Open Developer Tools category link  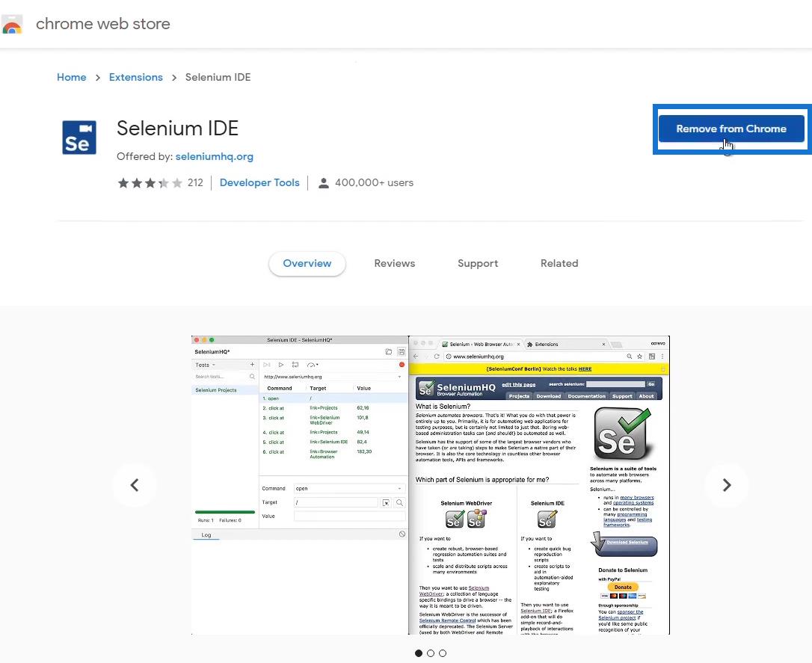(x=259, y=182)
